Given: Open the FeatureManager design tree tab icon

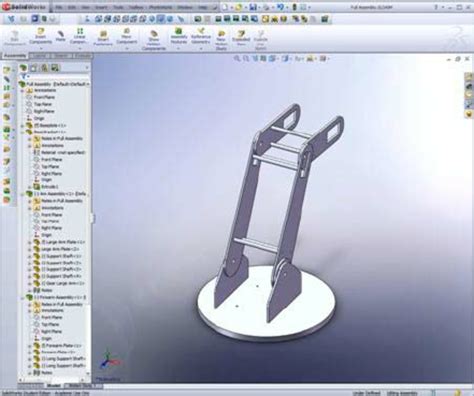Looking at the screenshot, I should [23, 68].
